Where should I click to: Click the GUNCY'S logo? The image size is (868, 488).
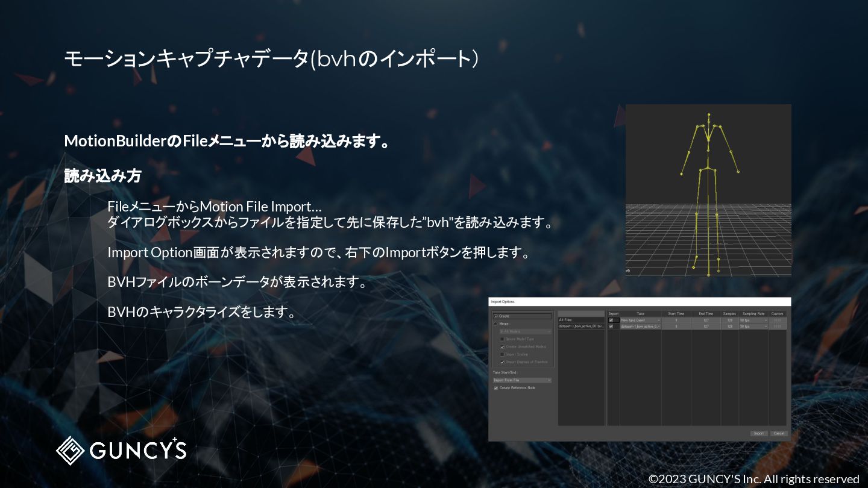click(x=121, y=449)
